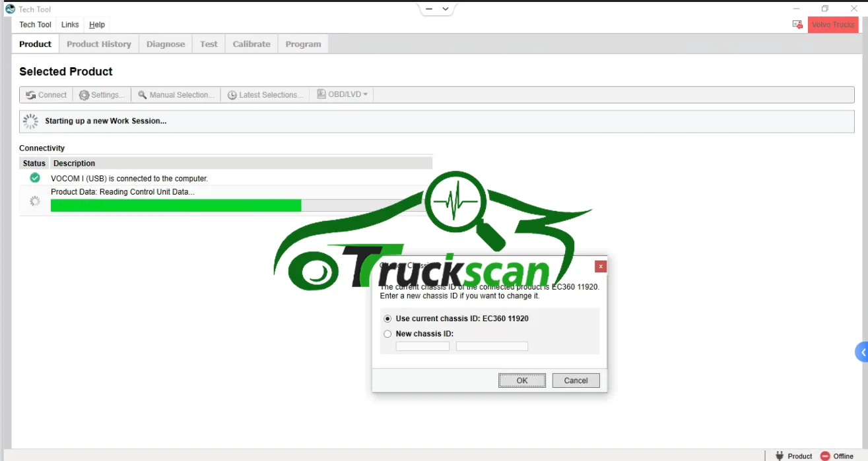Click Cancel in the chassis dialog

(x=576, y=381)
